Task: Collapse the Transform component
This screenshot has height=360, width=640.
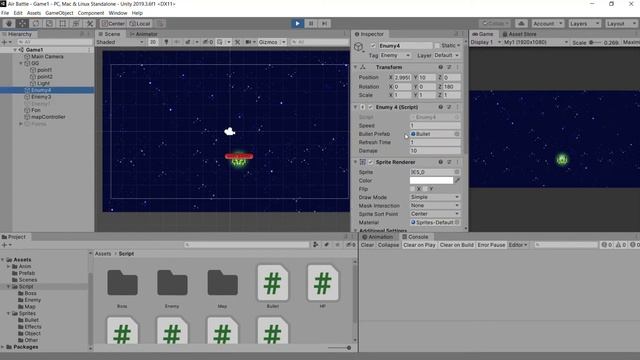Action: pyautogui.click(x=356, y=67)
